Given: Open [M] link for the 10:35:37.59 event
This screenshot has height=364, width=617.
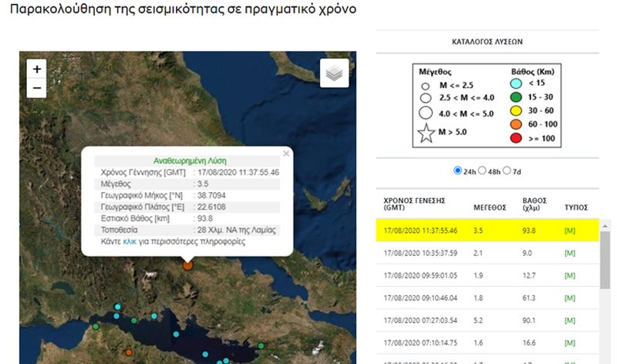Looking at the screenshot, I should (571, 252).
